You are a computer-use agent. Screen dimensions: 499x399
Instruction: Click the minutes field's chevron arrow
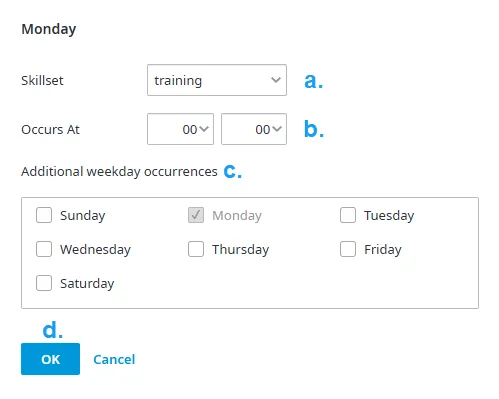[277, 129]
